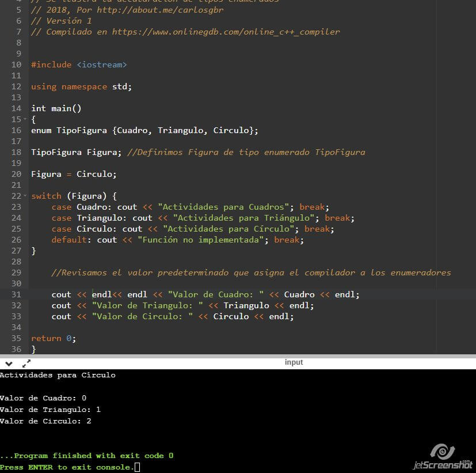Screen dimensions: 476x473
Task: Click the 'default:' case line
Action: pos(178,240)
